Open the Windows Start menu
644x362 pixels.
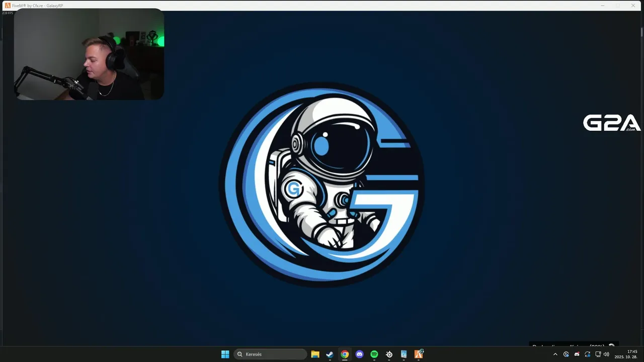coord(225,354)
